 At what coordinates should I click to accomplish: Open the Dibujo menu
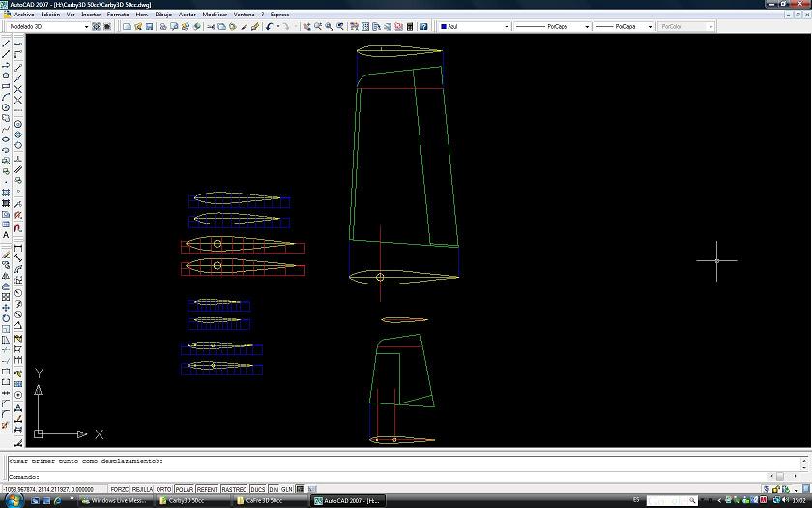point(163,15)
